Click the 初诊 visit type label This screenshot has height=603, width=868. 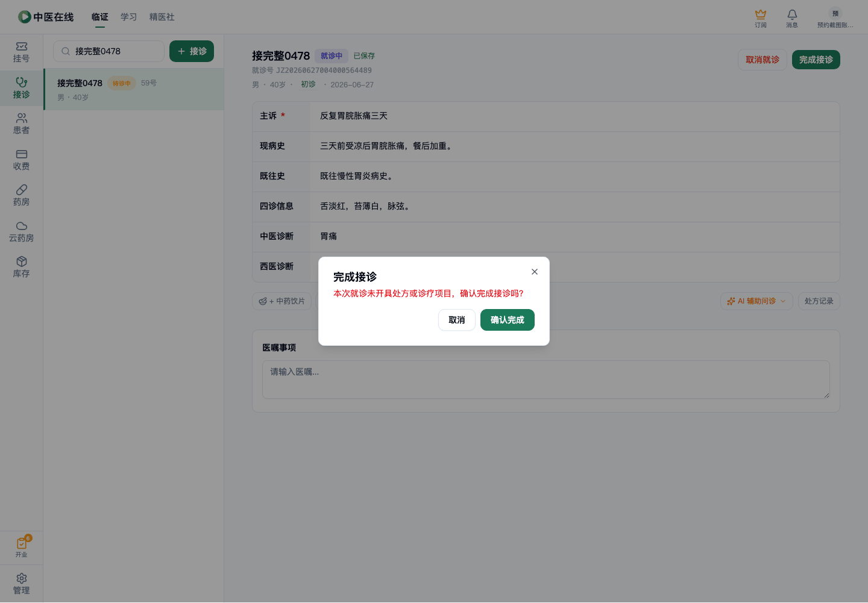click(308, 84)
